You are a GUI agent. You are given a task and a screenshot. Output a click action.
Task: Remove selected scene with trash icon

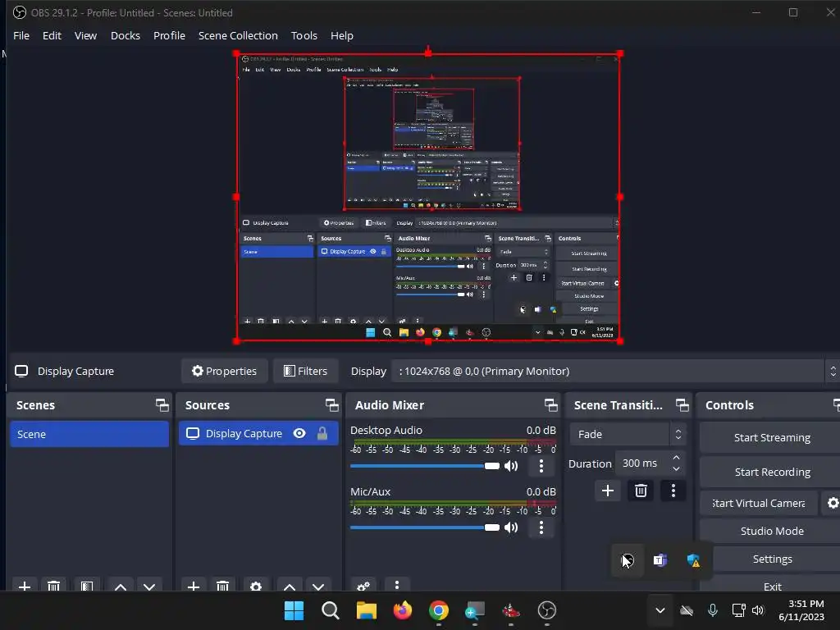point(53,586)
